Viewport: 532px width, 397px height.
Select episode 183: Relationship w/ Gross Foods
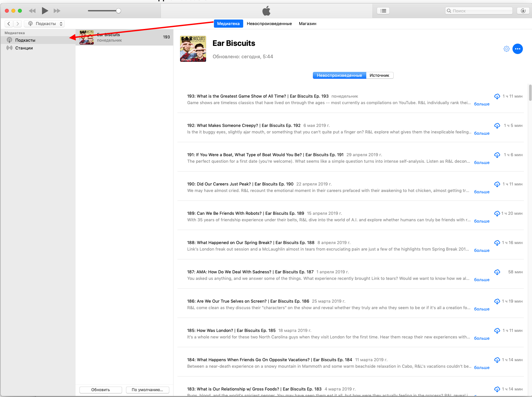click(x=254, y=389)
